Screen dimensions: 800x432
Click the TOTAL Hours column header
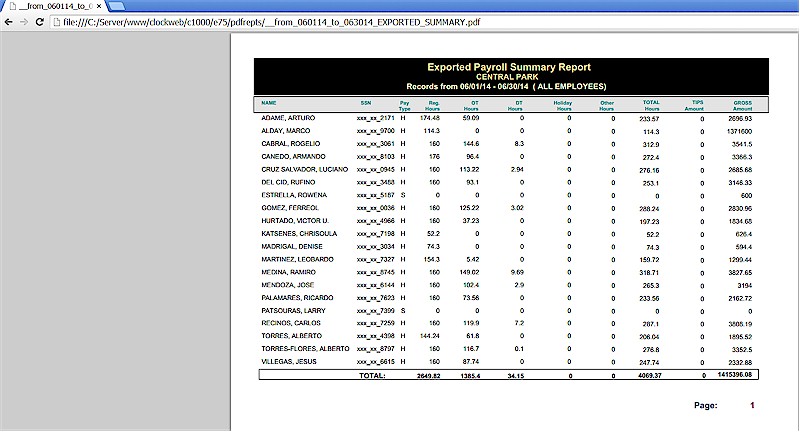click(651, 105)
